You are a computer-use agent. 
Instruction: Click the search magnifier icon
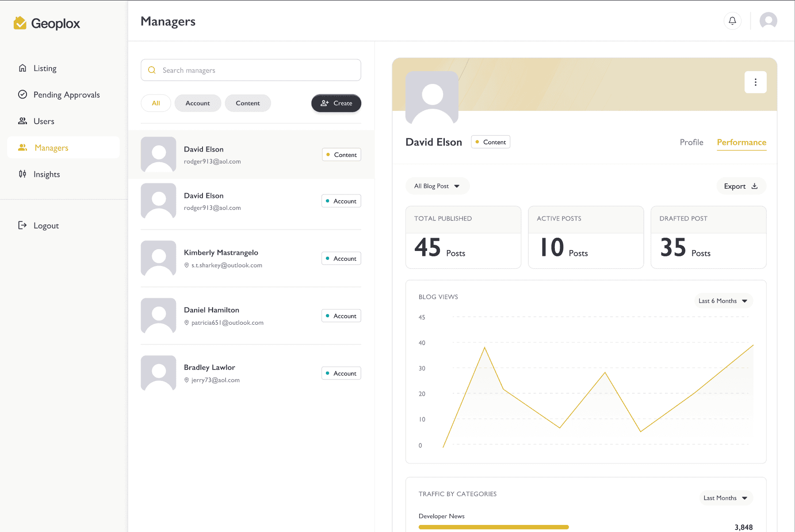[x=152, y=70]
